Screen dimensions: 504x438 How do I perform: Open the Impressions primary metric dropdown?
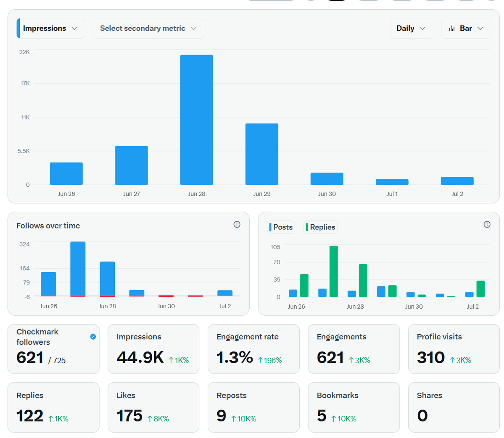pyautogui.click(x=51, y=28)
